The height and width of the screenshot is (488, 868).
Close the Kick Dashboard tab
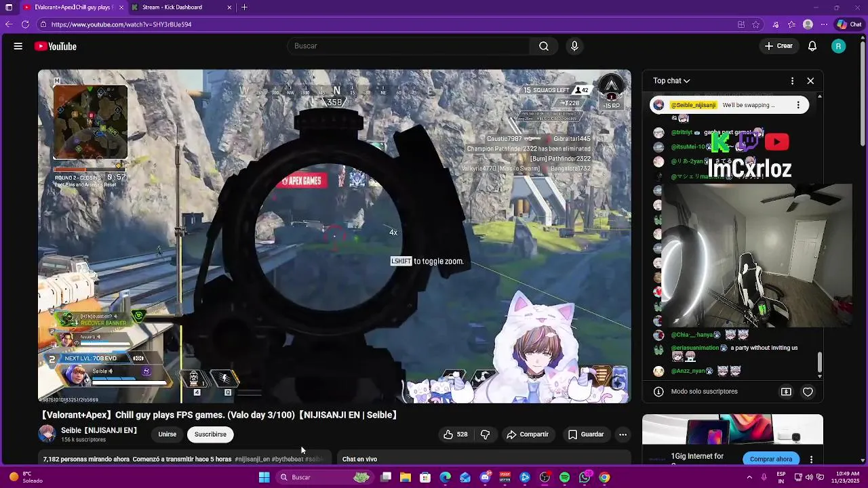tap(229, 7)
